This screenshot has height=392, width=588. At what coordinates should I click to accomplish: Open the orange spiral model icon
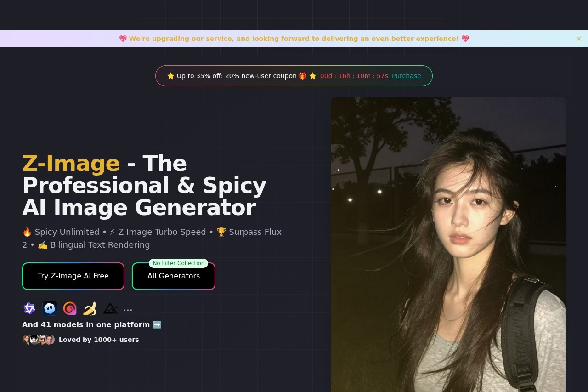[70, 308]
